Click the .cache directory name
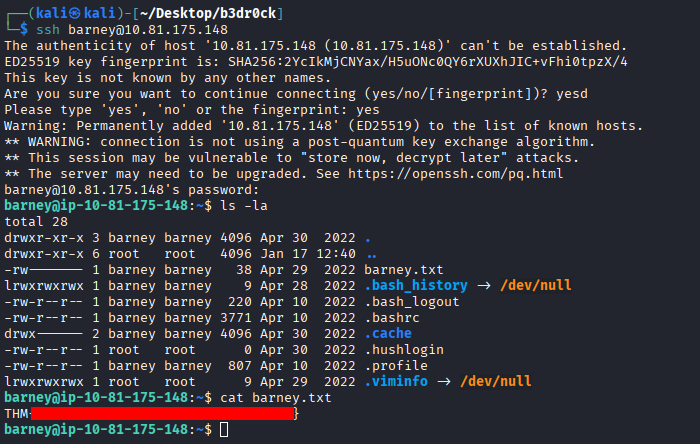 (388, 333)
